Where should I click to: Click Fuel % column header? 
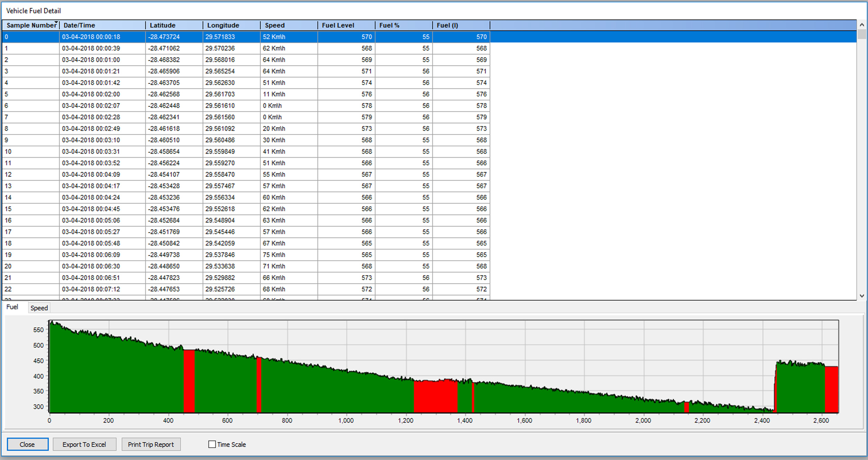pos(403,25)
